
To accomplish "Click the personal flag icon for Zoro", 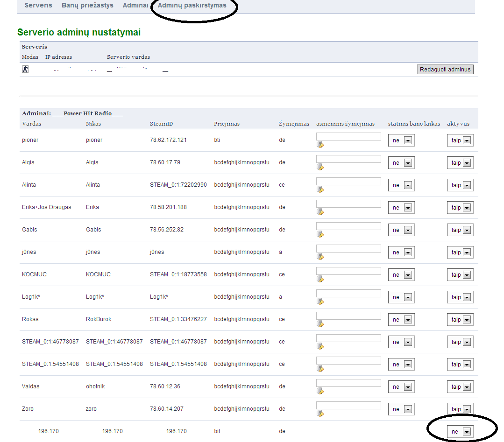I will pos(320,414).
